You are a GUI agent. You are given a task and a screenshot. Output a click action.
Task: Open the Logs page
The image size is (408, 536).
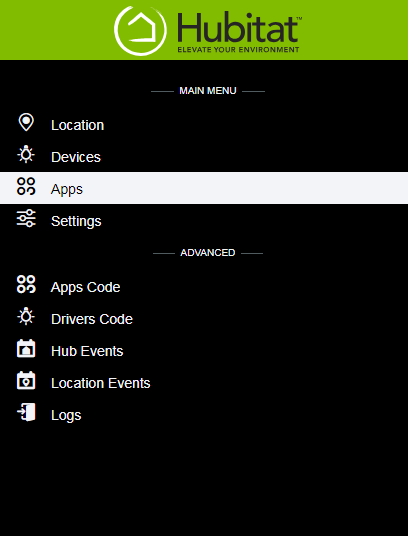tap(204, 415)
